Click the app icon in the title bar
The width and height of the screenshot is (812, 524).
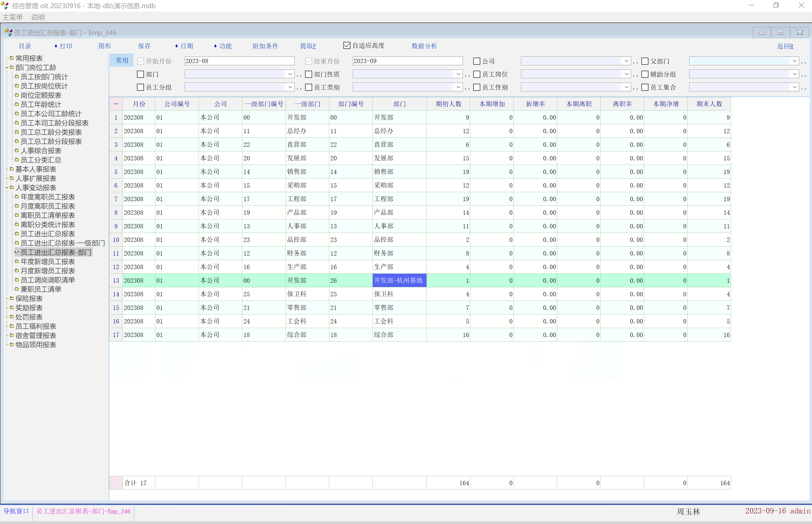[x=5, y=5]
